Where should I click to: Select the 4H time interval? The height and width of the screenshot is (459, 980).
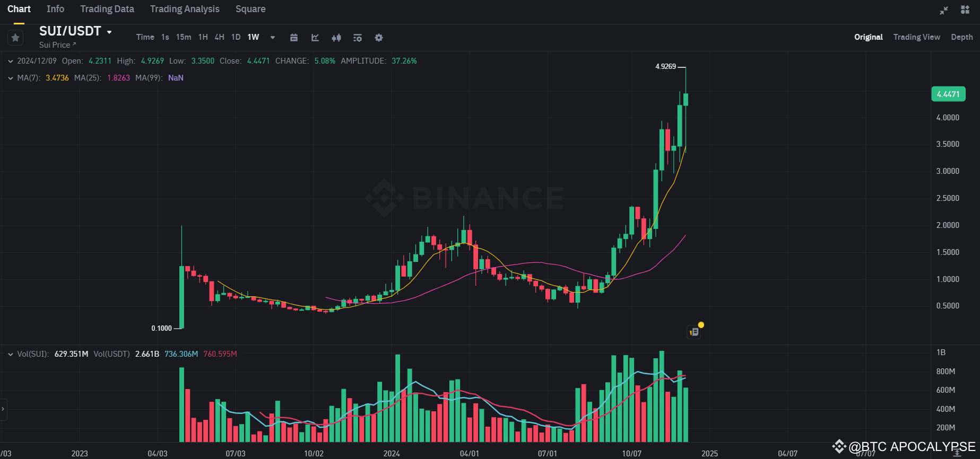219,37
